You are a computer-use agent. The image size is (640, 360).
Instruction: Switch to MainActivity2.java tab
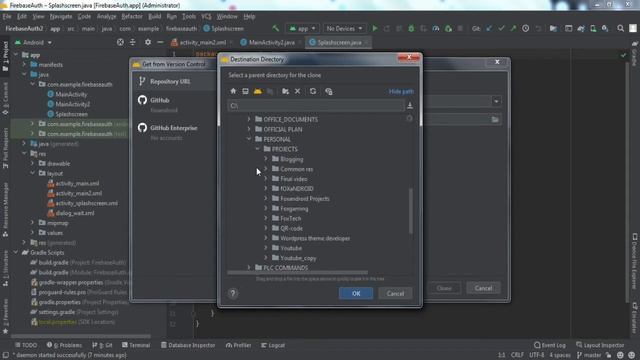click(x=271, y=42)
